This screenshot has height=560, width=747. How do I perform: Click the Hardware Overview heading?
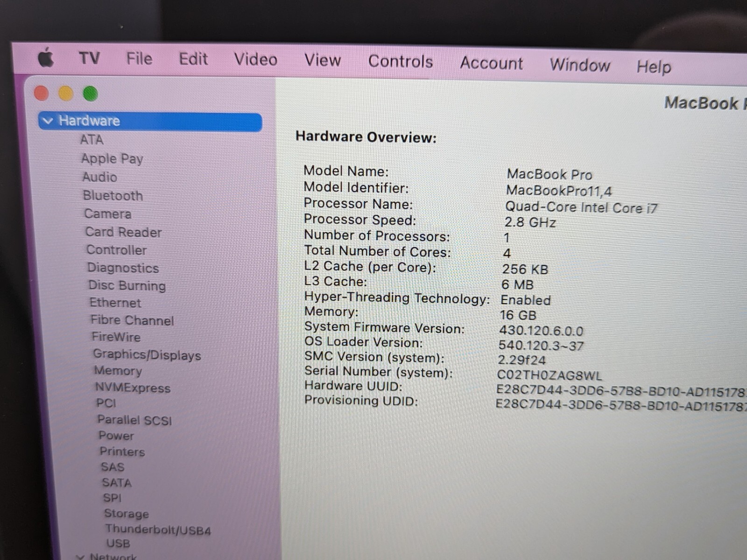(366, 137)
